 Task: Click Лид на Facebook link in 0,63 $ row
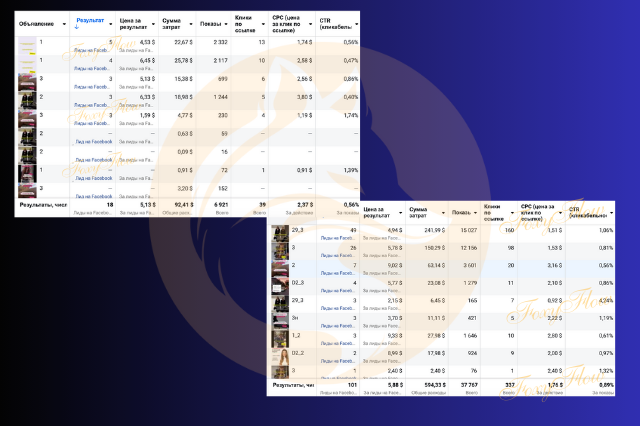click(x=93, y=142)
